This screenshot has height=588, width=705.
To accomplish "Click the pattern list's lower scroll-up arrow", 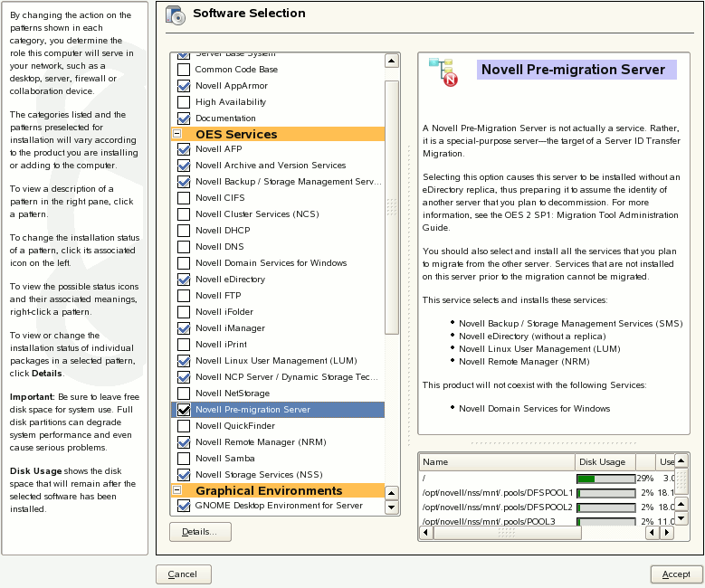I will [392, 493].
